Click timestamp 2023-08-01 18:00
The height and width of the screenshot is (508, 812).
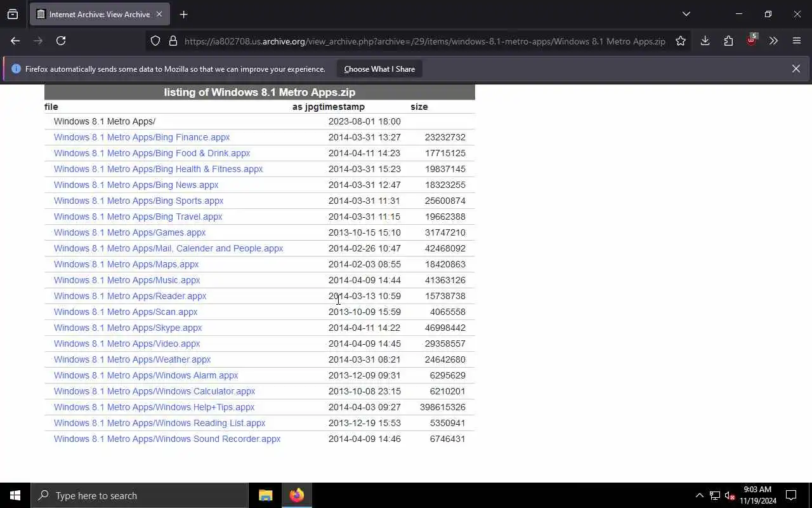tap(364, 121)
